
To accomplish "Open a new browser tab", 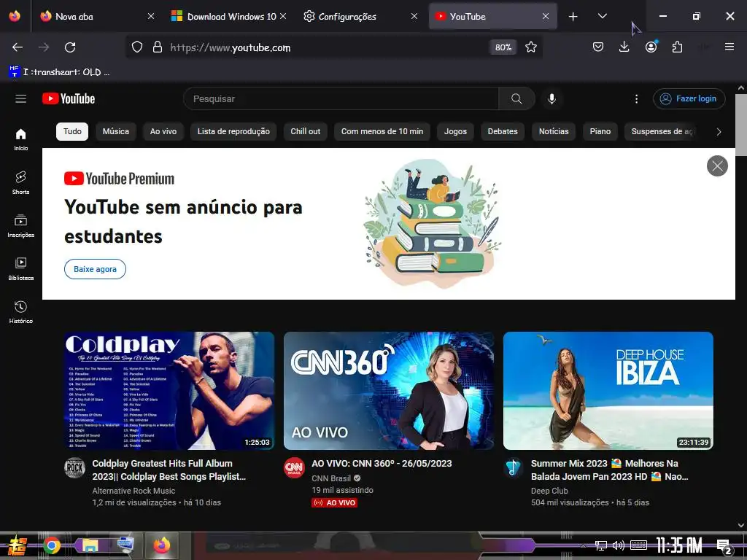I will pyautogui.click(x=573, y=17).
